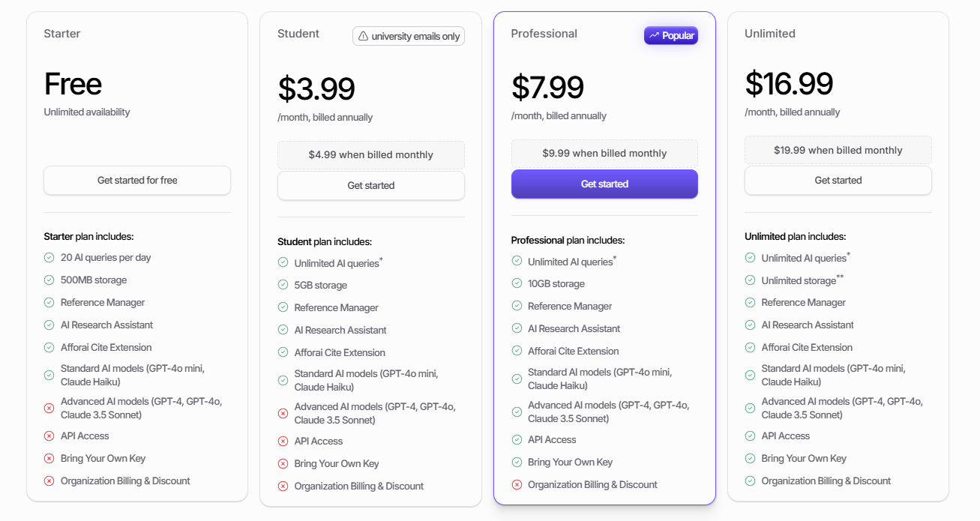Click red X beside Starter Advanced AI models
This screenshot has height=521, width=980.
(49, 409)
